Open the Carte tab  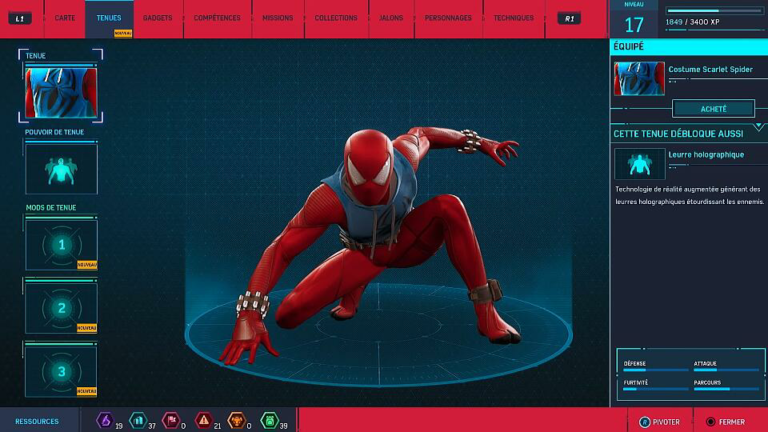point(65,18)
